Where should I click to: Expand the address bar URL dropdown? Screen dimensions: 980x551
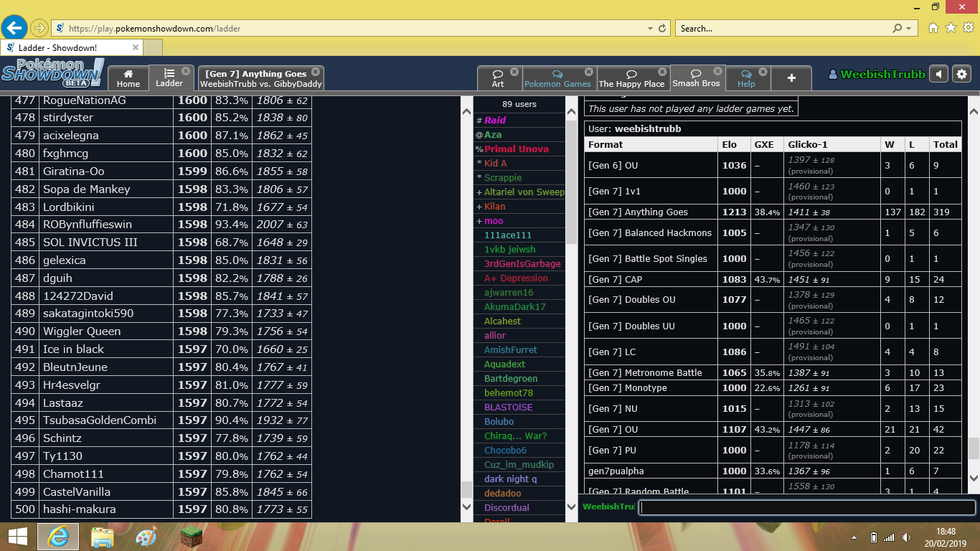650,29
